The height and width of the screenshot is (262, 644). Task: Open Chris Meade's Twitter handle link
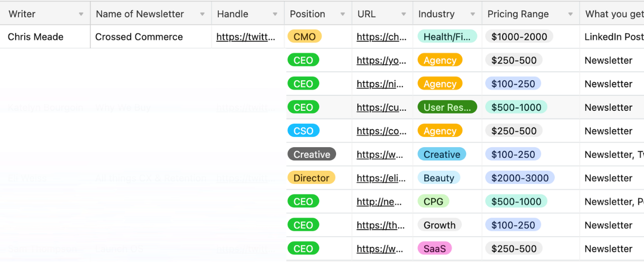coord(246,37)
